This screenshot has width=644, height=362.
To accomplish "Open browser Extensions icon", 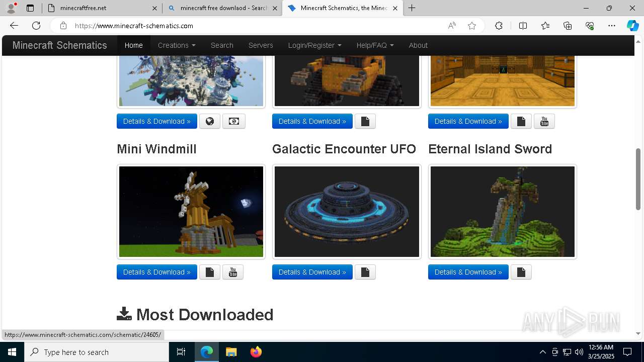I will pyautogui.click(x=499, y=26).
